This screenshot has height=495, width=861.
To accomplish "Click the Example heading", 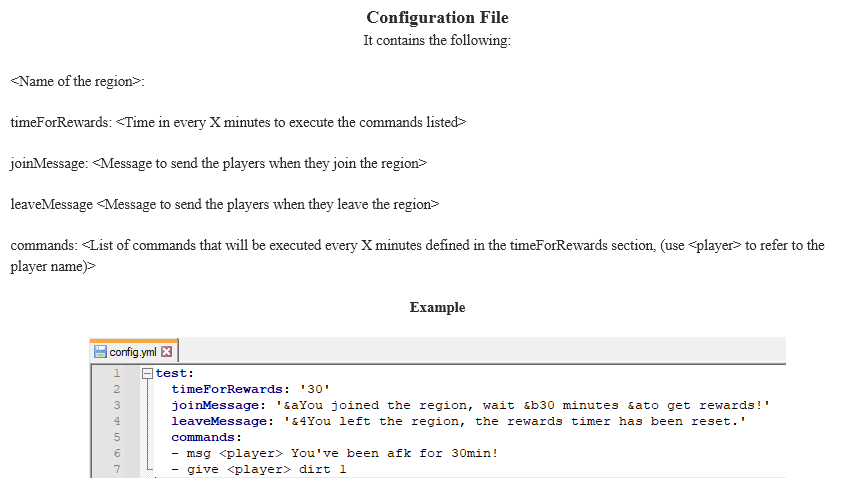I will point(438,307).
